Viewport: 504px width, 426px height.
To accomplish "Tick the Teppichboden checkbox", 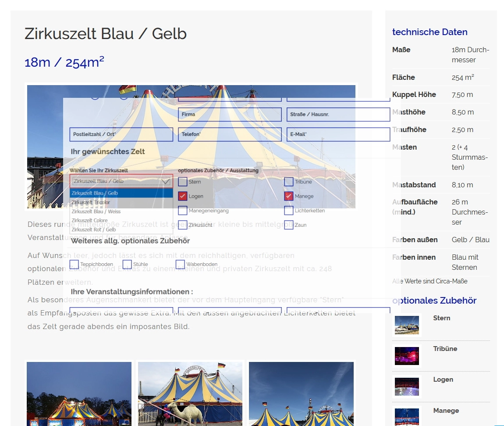I will point(74,264).
